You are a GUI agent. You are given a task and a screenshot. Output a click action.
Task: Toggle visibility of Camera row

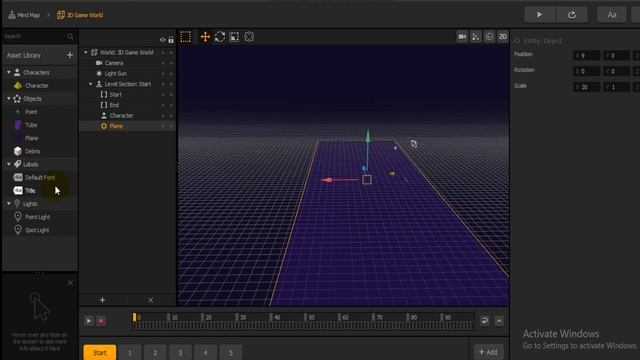[x=163, y=63]
